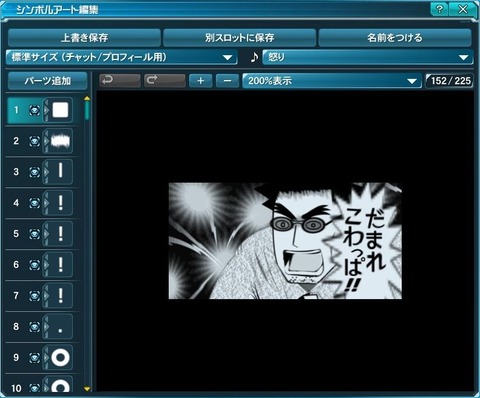Viewport: 480px width, 398px height.
Task: Click layer list scroll down arrow
Action: 87,389
